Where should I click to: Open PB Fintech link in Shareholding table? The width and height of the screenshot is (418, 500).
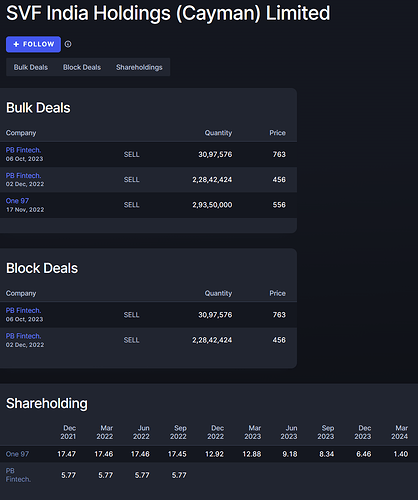tap(18, 475)
